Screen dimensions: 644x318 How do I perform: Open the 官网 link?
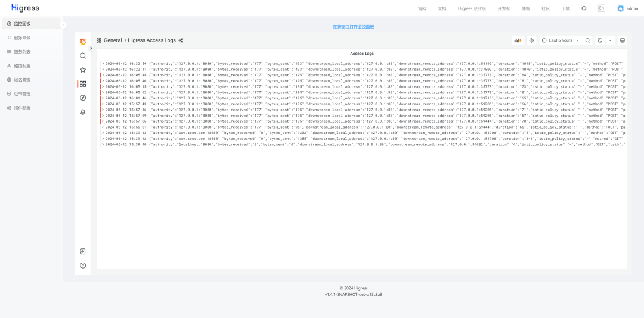pos(422,8)
